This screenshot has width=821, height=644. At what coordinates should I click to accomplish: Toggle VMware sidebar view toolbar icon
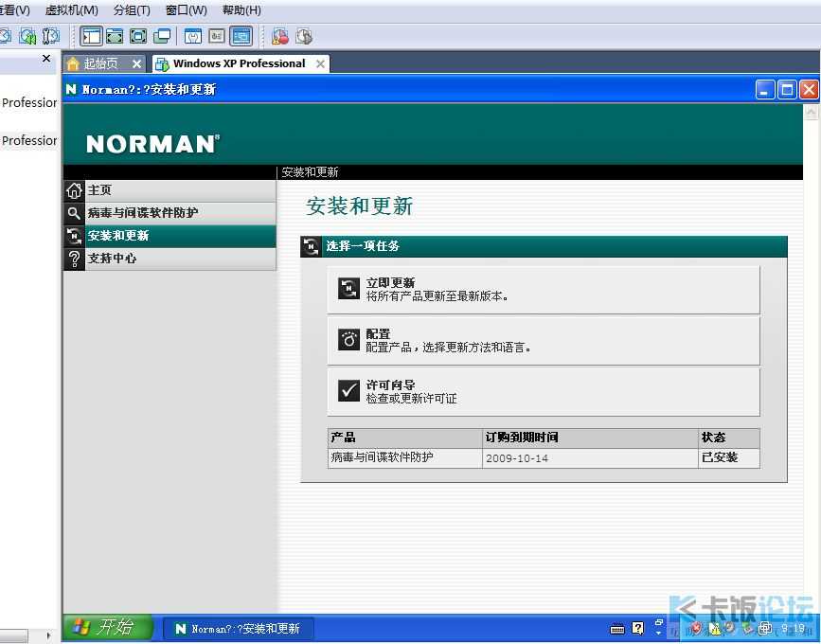tap(92, 36)
